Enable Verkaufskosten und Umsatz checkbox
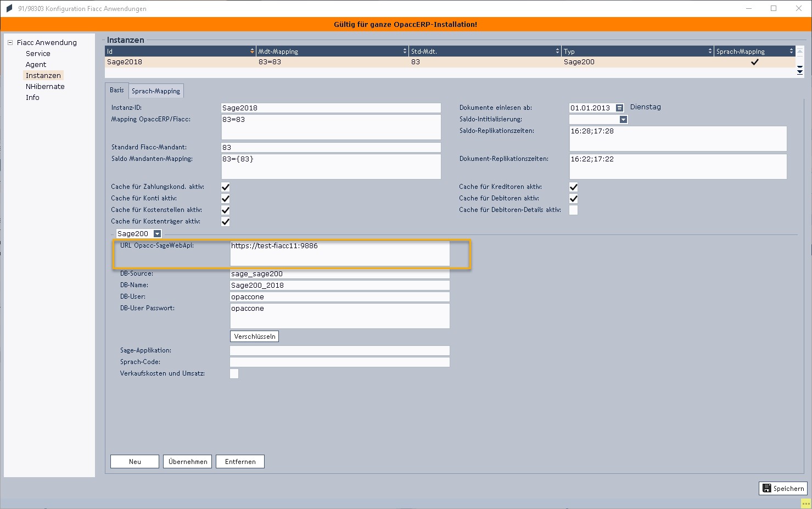 pyautogui.click(x=234, y=374)
